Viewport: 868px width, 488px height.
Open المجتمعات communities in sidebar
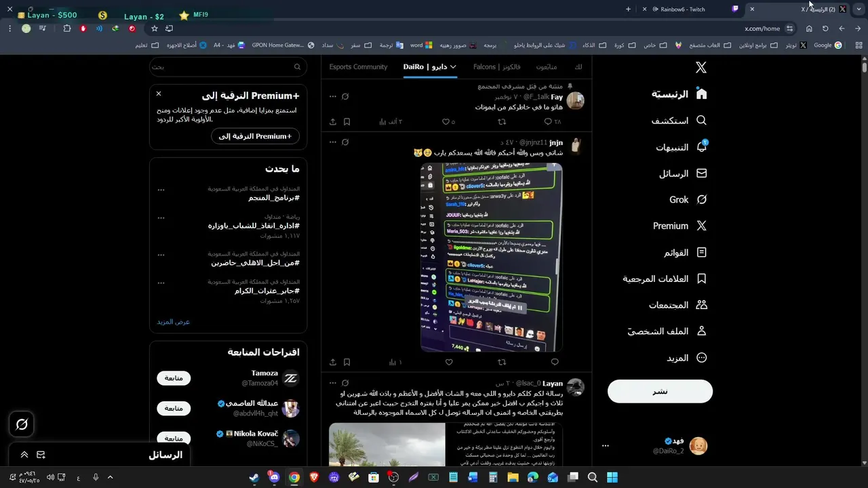point(678,305)
